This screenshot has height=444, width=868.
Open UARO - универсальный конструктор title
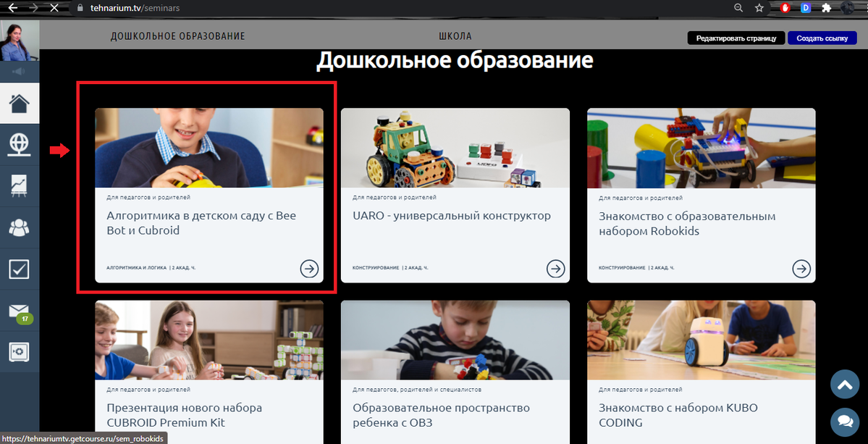tap(452, 216)
